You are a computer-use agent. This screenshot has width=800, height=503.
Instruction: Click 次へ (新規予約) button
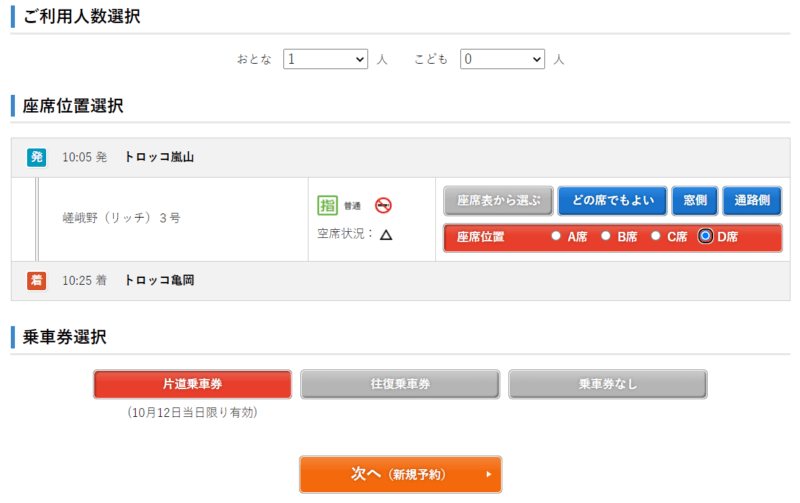point(401,474)
